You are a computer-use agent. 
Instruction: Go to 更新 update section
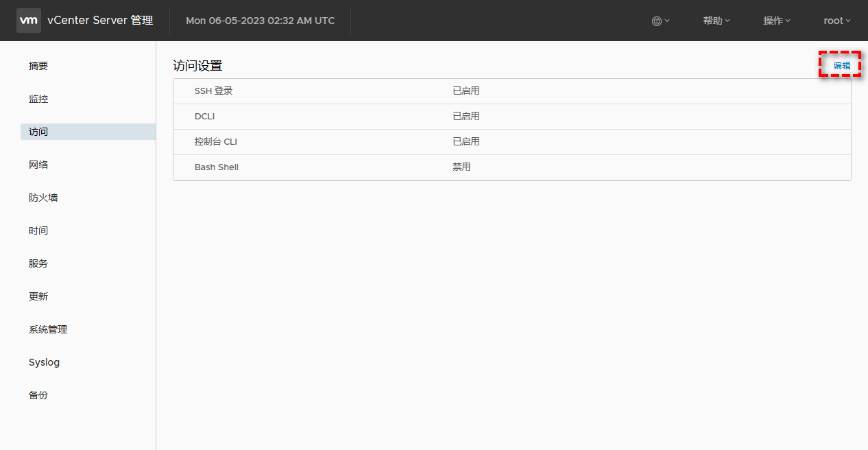click(38, 296)
